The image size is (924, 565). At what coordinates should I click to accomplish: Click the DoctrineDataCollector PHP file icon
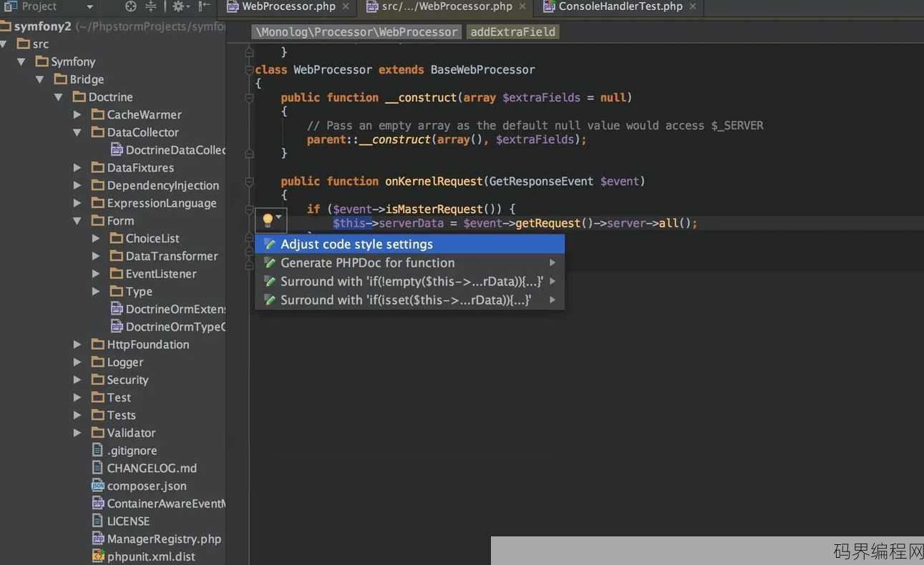pos(117,149)
